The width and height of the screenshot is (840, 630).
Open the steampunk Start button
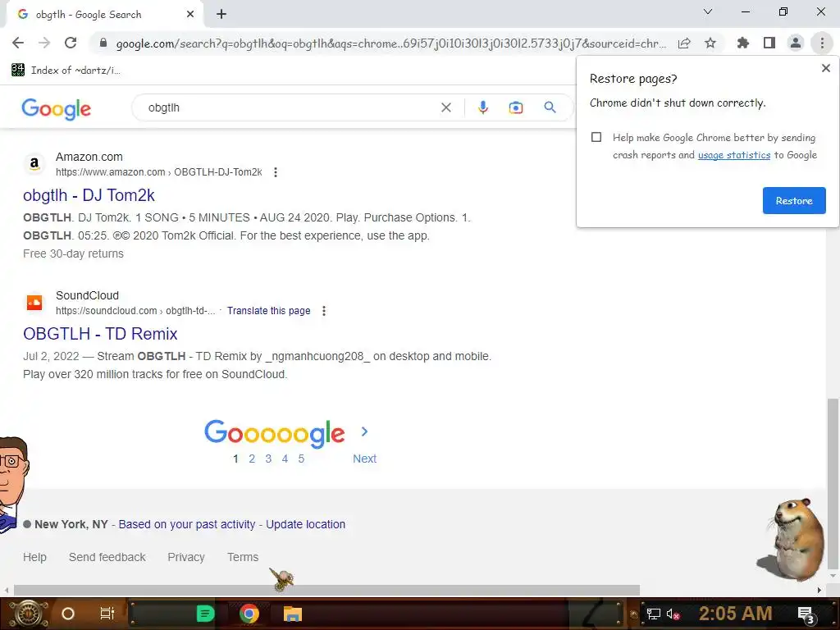(x=28, y=614)
